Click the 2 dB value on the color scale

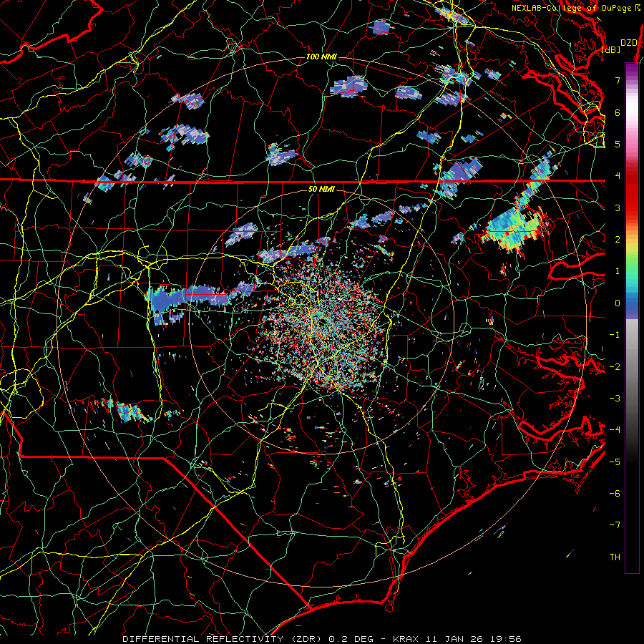point(618,239)
